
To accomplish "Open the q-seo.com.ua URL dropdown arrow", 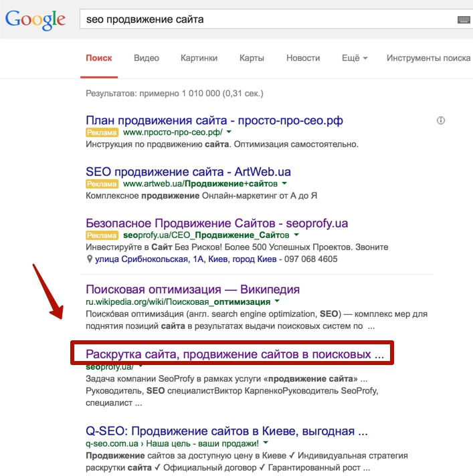I will coord(266,443).
